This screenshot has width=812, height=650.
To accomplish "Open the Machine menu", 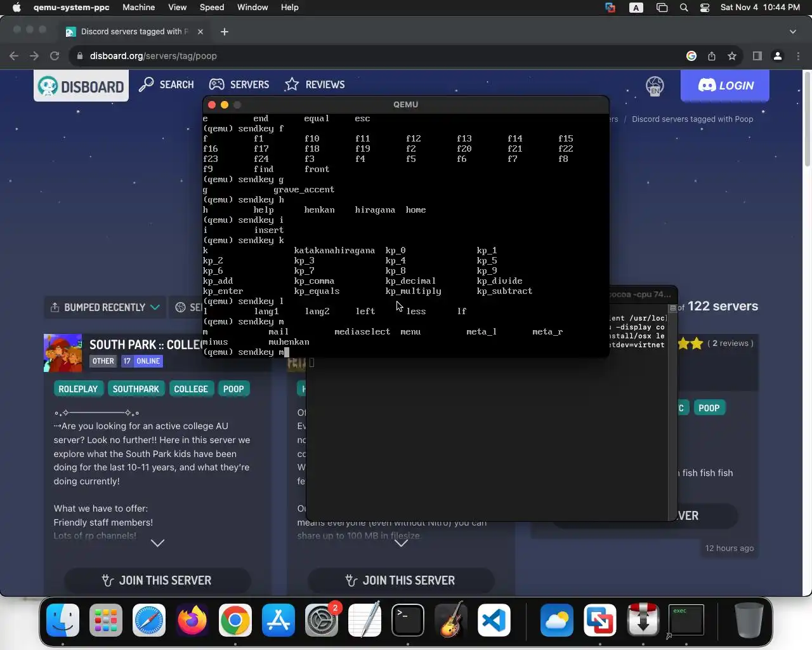I will [138, 8].
